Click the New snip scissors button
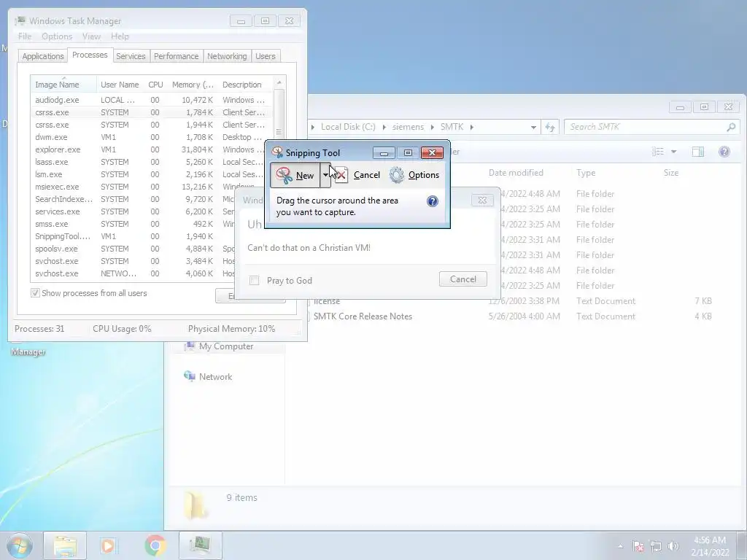Viewport: 747px width, 560px height. (295, 175)
